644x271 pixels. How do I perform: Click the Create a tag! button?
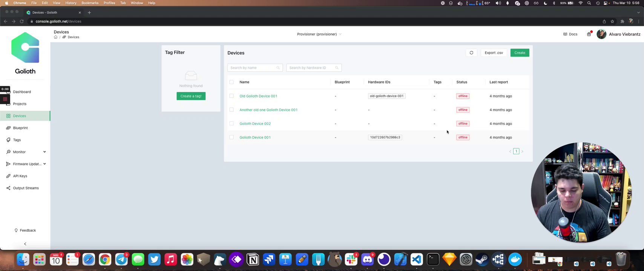tap(191, 96)
